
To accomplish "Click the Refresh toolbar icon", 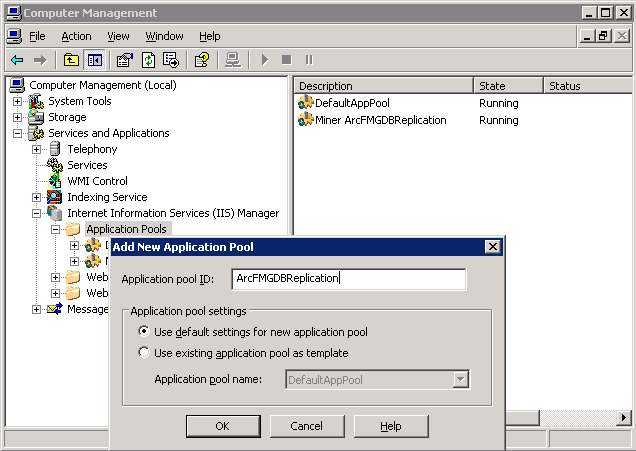I will (148, 60).
